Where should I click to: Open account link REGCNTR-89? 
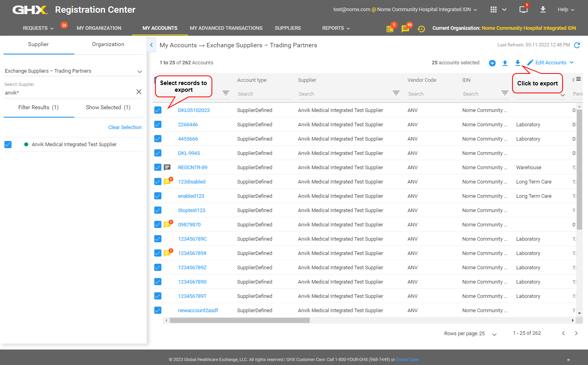click(193, 168)
